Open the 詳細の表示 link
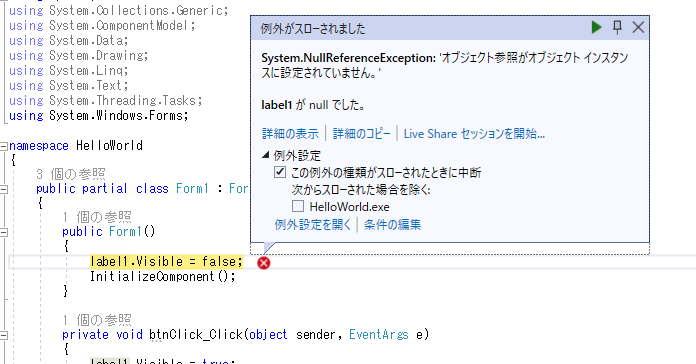Image resolution: width=696 pixels, height=364 pixels. (290, 134)
